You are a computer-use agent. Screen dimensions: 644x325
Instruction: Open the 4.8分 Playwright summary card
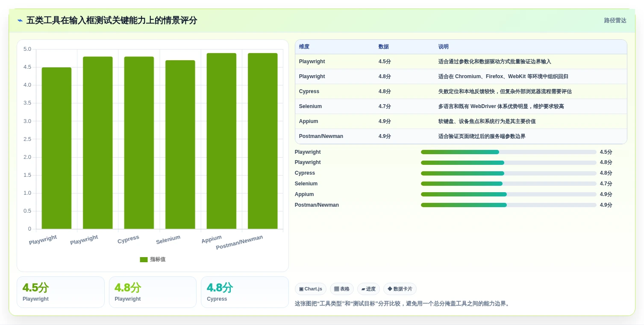click(x=153, y=292)
